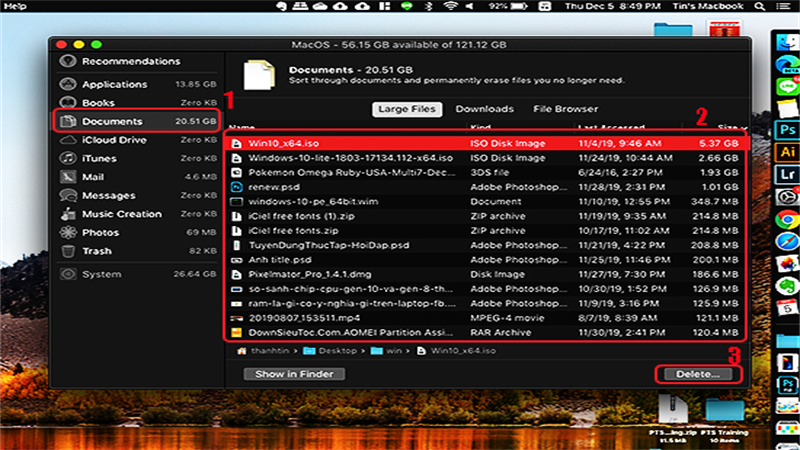800x450 pixels.
Task: Click thanhtin in the path bar
Action: click(263, 351)
